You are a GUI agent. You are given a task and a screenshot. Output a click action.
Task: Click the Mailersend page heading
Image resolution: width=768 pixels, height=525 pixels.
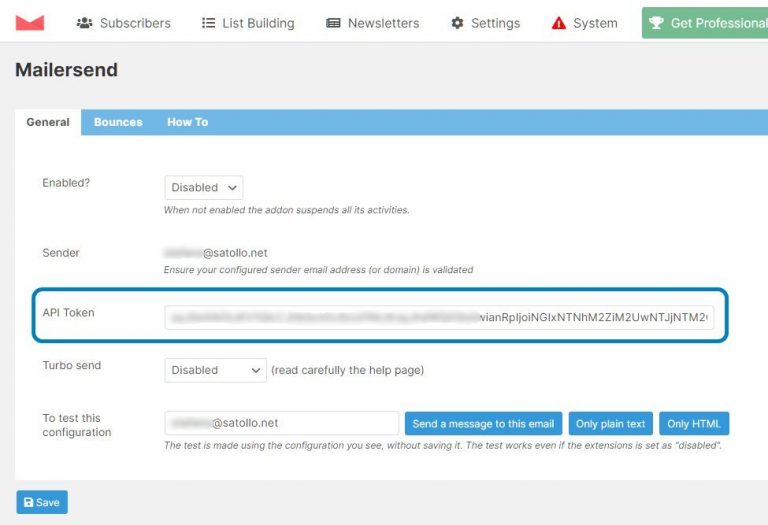(x=67, y=70)
